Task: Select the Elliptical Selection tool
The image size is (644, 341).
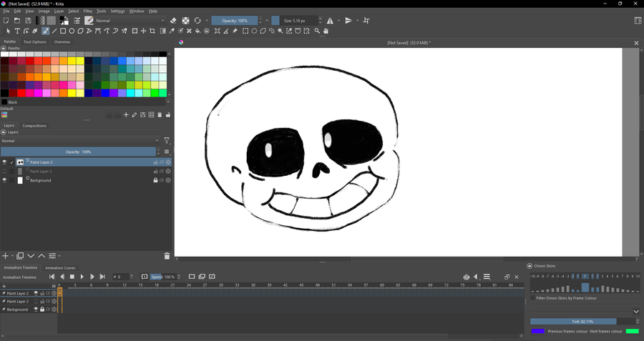Action: point(254,31)
